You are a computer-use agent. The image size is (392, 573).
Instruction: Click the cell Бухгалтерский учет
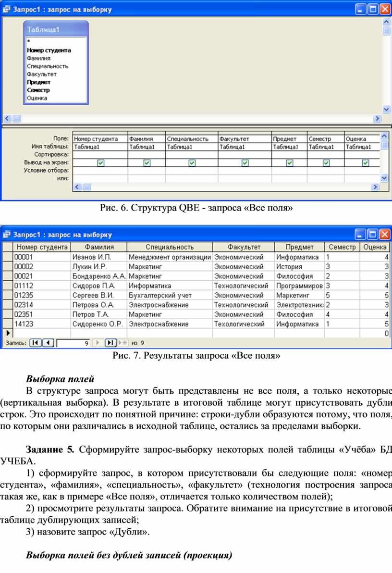click(x=170, y=295)
